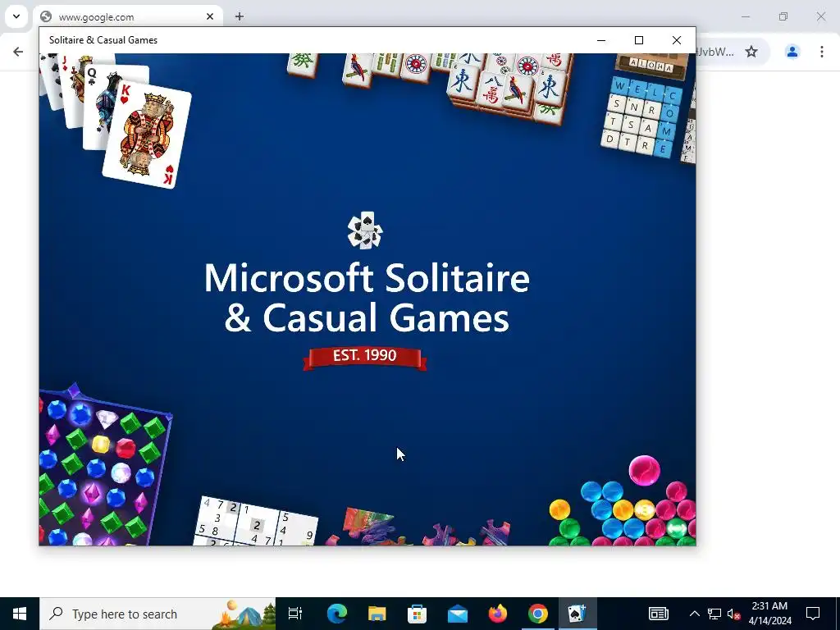Open Chrome profile avatar
840x630 pixels.
click(x=792, y=52)
